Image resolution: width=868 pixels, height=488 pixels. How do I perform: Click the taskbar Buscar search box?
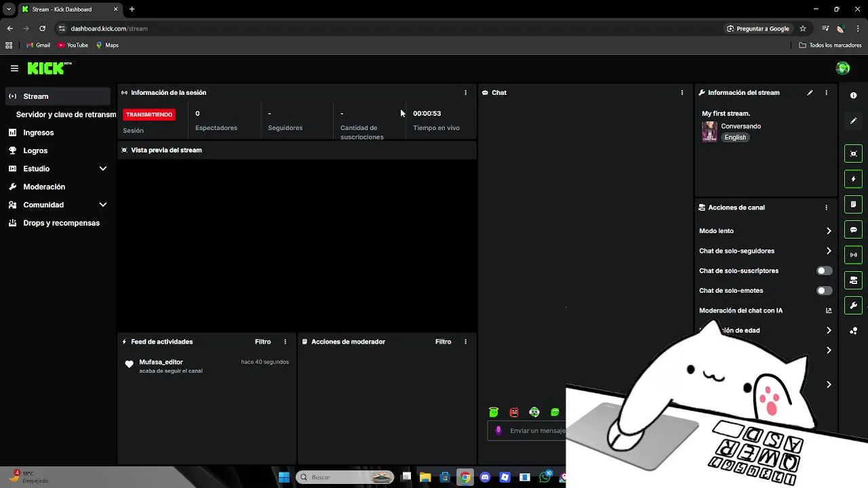pos(346,477)
